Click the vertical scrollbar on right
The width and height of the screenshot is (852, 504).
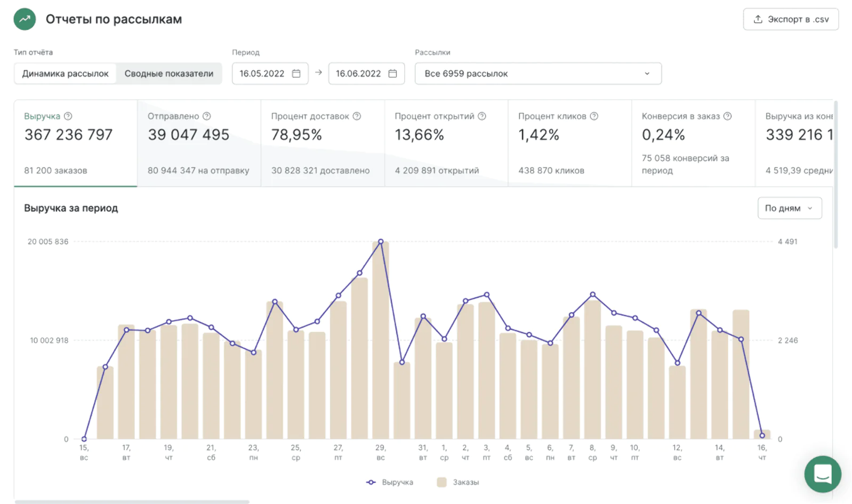pos(835,174)
